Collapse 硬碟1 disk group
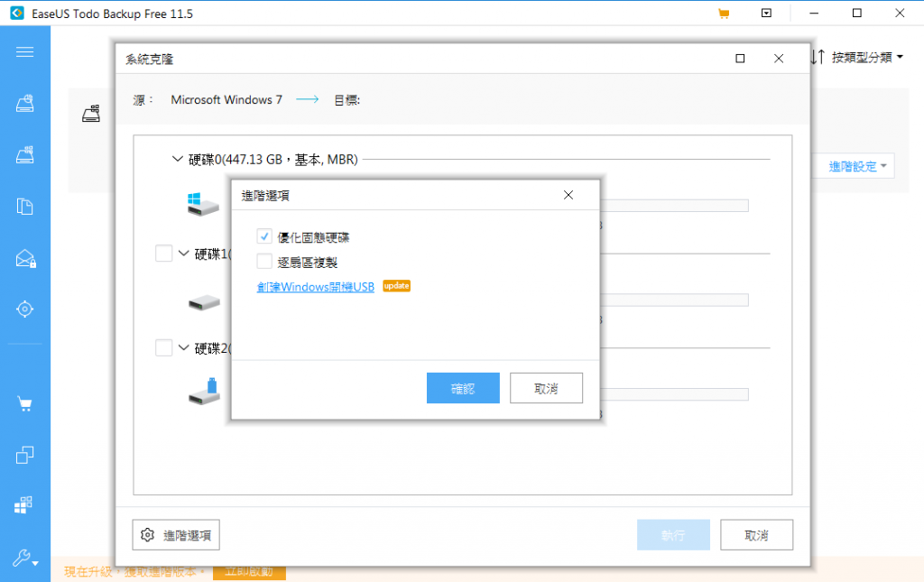Screen dimensions: 924x582 click(x=183, y=254)
